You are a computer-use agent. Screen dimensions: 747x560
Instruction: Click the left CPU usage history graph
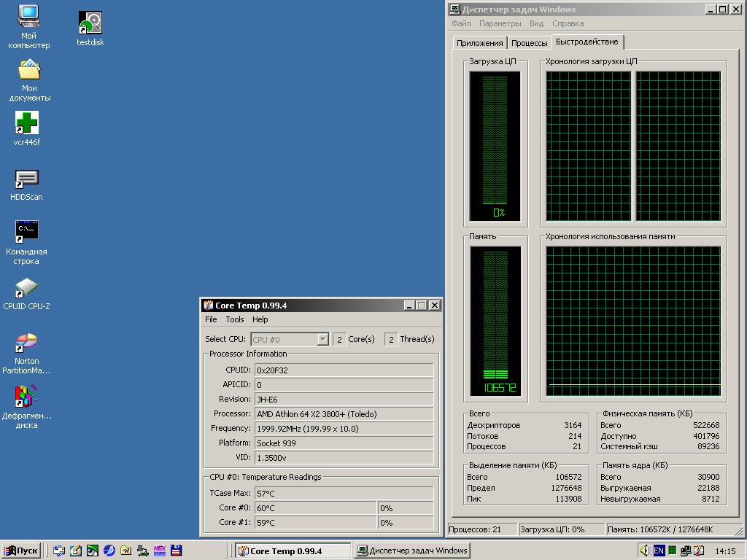tap(589, 146)
